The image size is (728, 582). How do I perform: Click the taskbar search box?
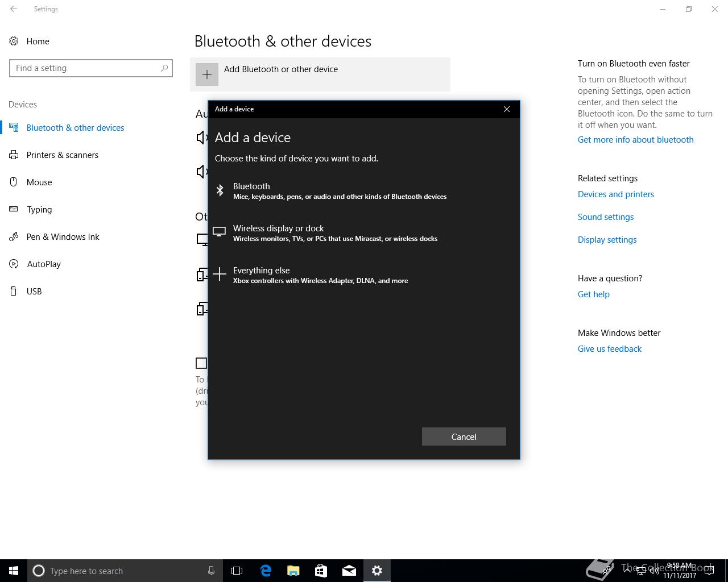(x=125, y=571)
